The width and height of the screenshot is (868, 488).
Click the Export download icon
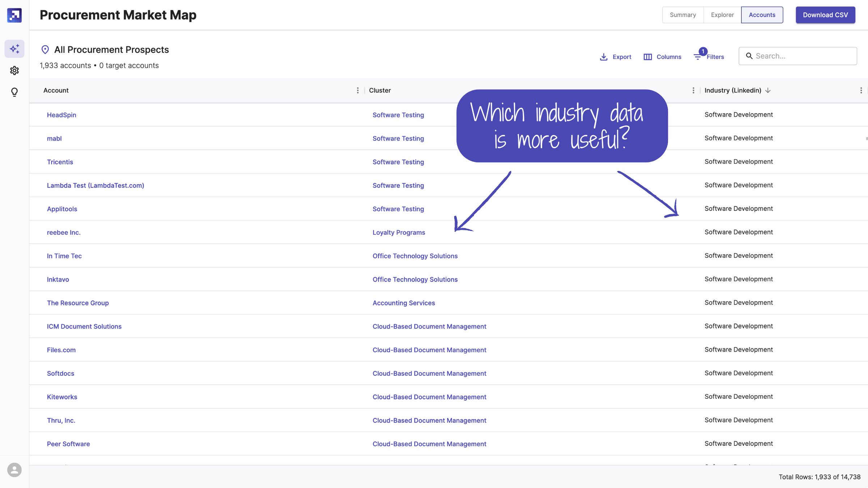[603, 57]
